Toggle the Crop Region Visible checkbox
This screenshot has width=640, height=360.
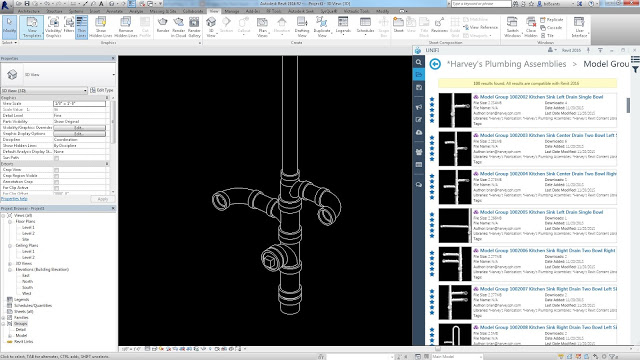click(x=56, y=176)
